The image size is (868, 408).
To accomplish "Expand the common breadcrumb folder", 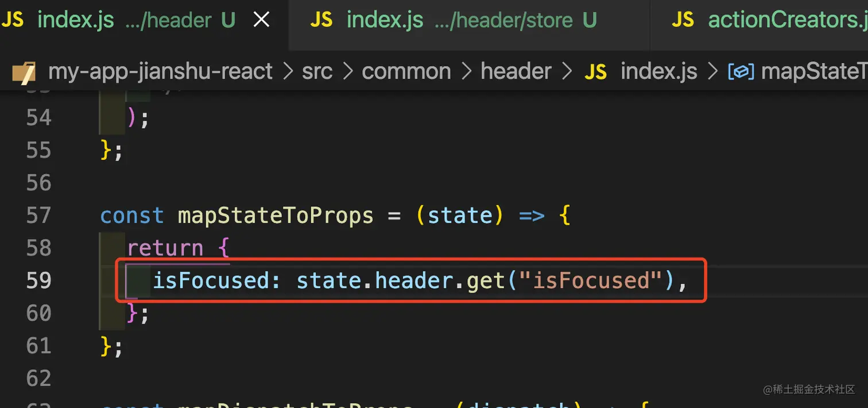I will point(406,72).
